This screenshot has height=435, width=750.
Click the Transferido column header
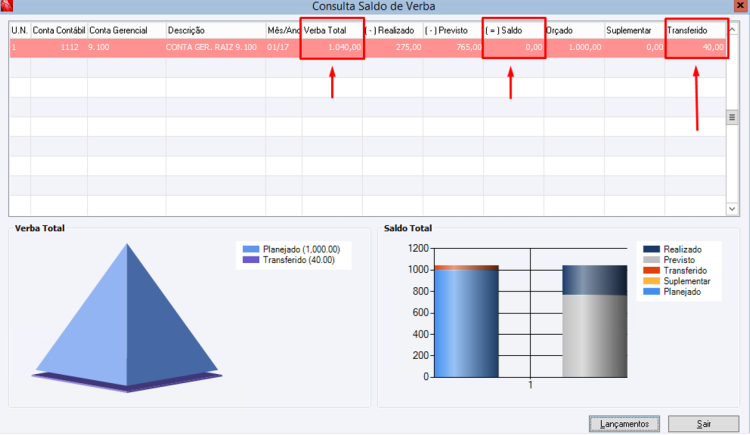tap(695, 30)
